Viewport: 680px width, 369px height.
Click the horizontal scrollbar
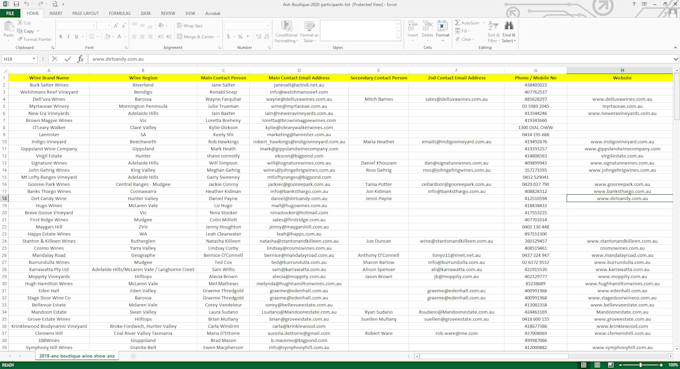494,356
